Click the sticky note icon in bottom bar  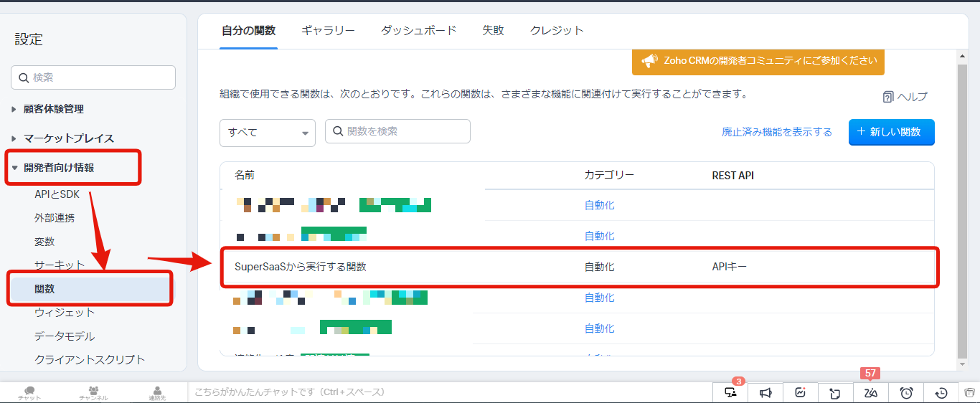click(x=835, y=392)
